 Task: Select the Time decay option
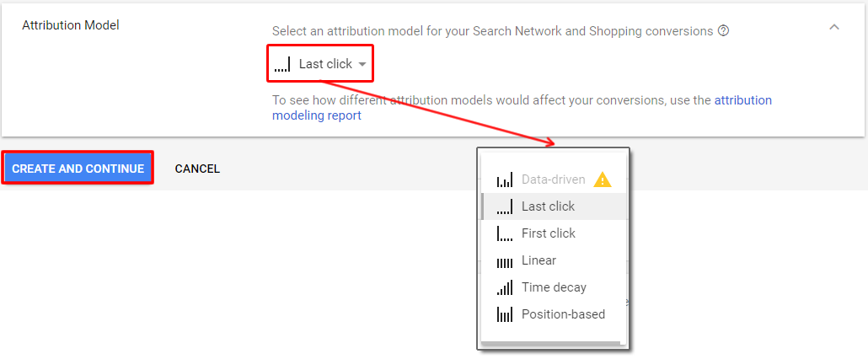pos(555,287)
